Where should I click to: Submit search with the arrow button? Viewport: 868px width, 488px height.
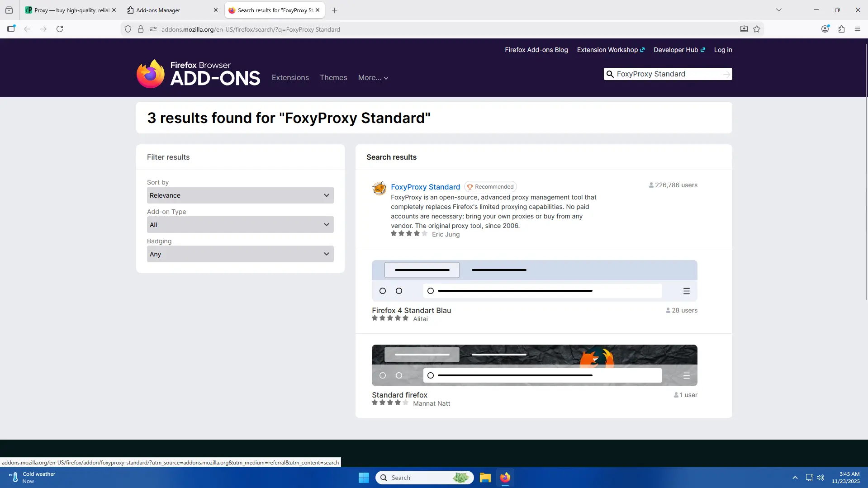726,74
